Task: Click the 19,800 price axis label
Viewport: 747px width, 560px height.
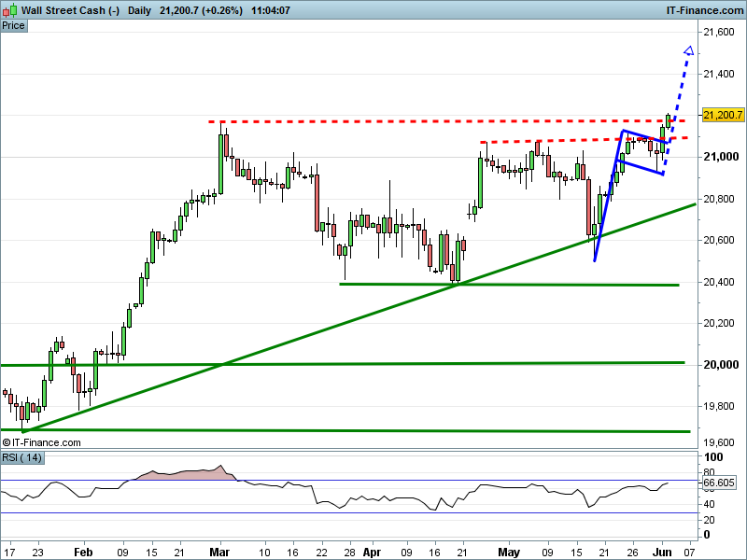Action: [x=719, y=406]
